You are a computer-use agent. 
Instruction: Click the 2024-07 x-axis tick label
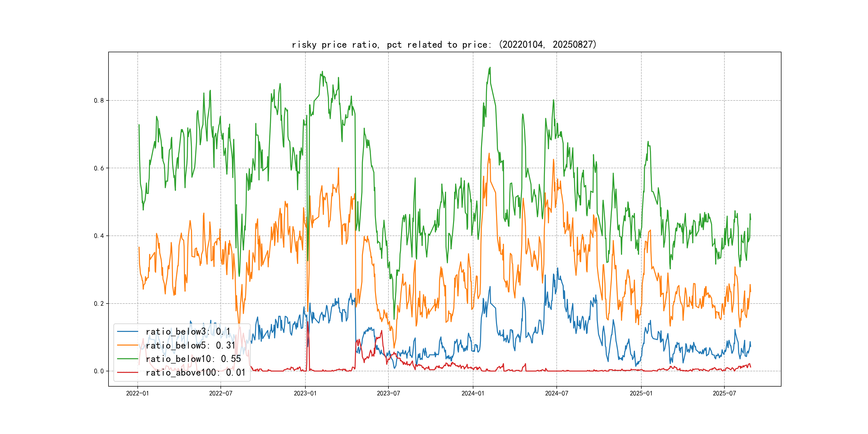(556, 393)
